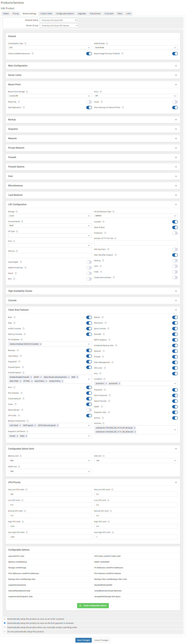The width and height of the screenshot is (186, 644).
Task: Click the Normal CPU Units input field
Action: coord(50,516)
